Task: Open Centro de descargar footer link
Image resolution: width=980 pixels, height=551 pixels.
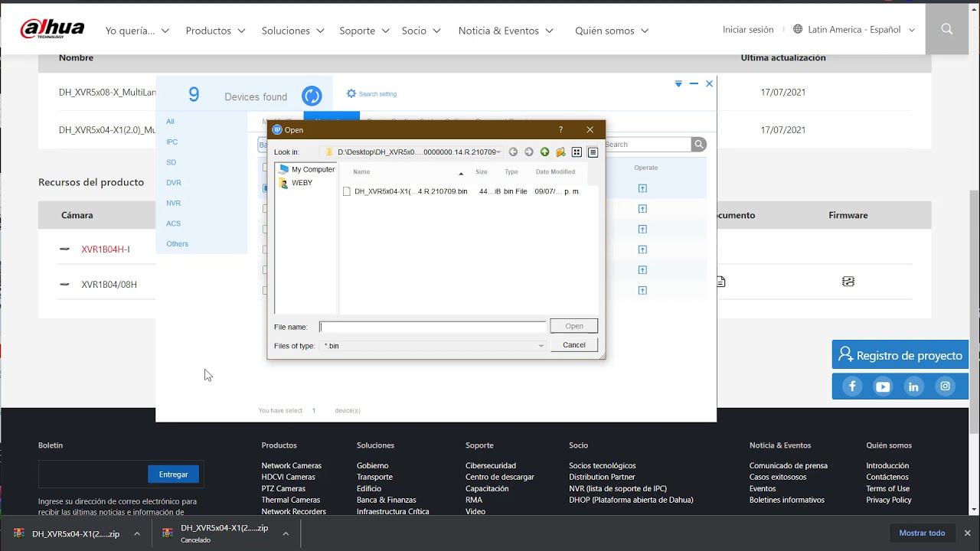Action: (x=500, y=477)
